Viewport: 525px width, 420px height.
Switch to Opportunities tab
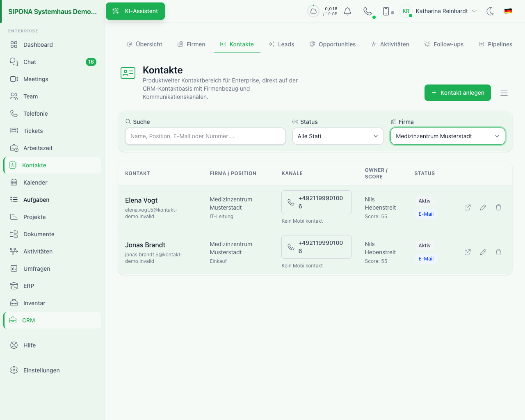pyautogui.click(x=333, y=44)
